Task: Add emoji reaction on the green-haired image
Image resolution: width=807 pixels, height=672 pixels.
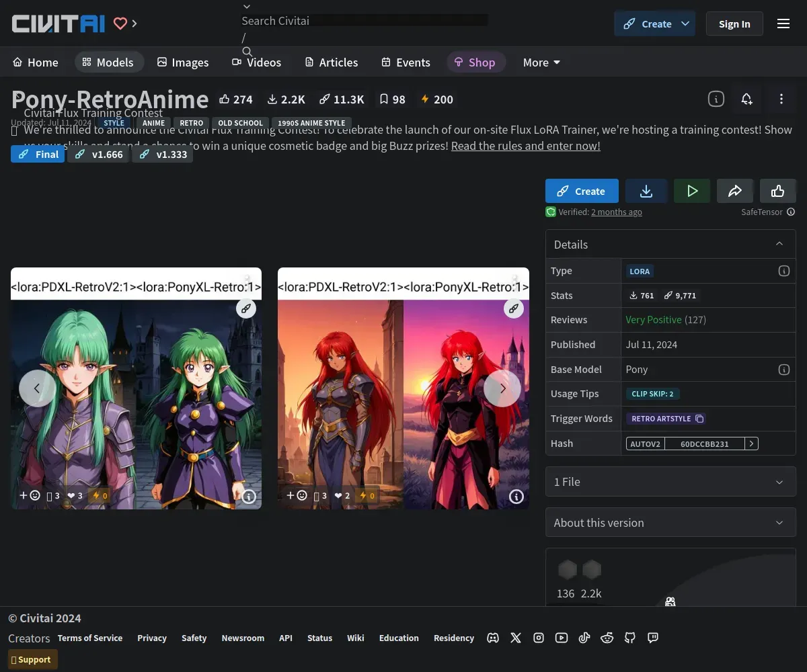Action: click(x=30, y=495)
